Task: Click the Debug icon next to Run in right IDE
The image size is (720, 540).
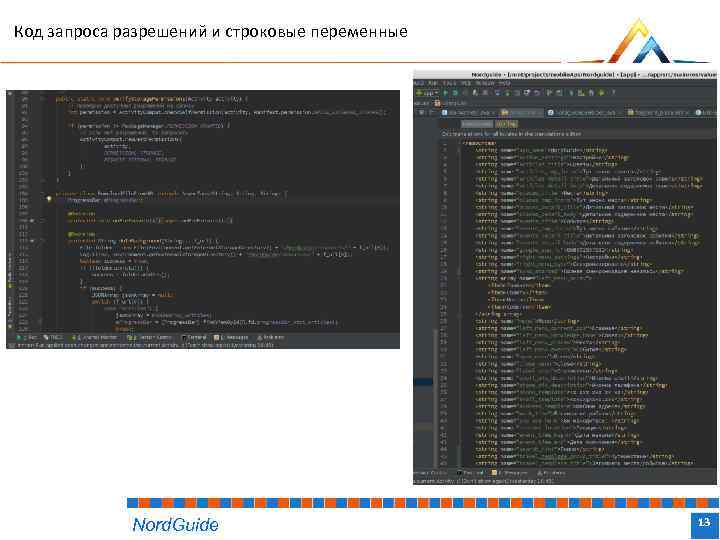Action: pyautogui.click(x=455, y=93)
